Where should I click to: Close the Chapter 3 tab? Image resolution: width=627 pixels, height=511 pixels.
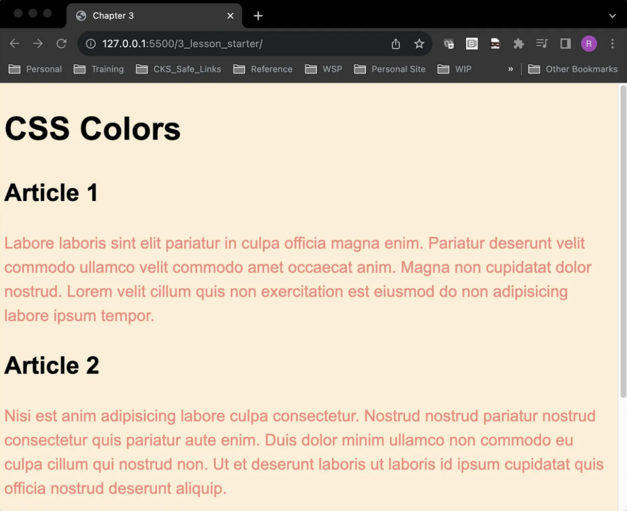pyautogui.click(x=230, y=16)
